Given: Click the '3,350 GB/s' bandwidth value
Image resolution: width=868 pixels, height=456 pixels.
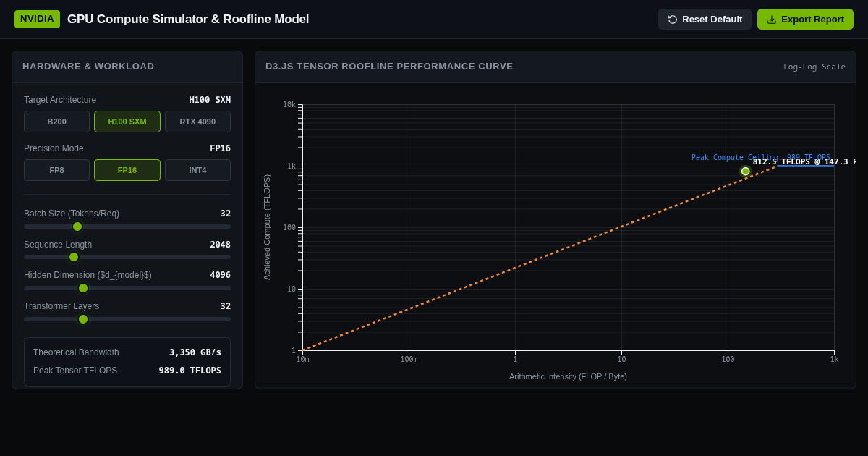Looking at the screenshot, I should [x=195, y=352].
